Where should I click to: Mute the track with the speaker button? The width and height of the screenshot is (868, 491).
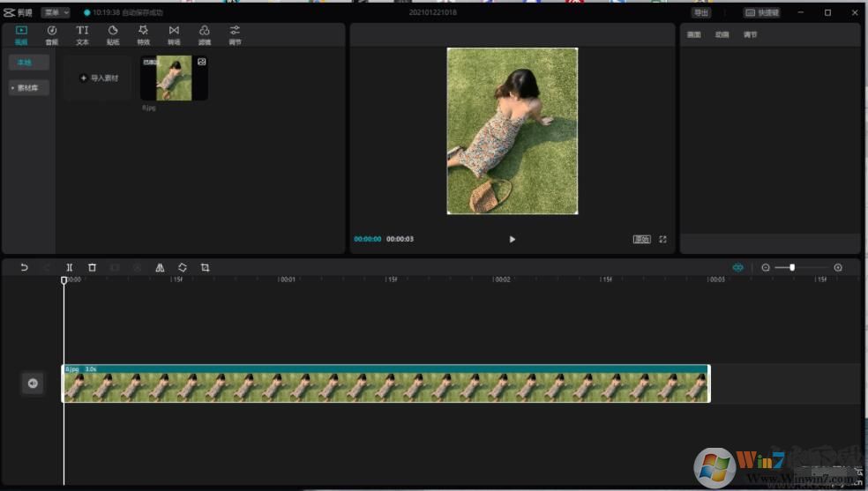pyautogui.click(x=33, y=383)
